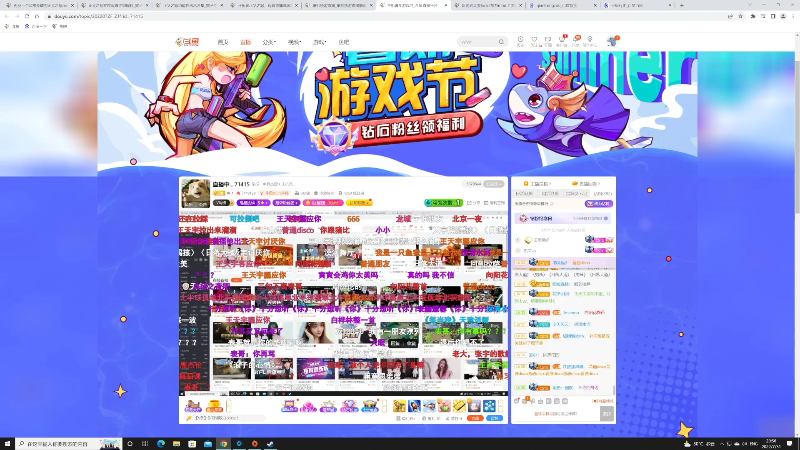This screenshot has height=450, width=800.
Task: Open the orange-badge notifications icon in header
Action: click(576, 41)
